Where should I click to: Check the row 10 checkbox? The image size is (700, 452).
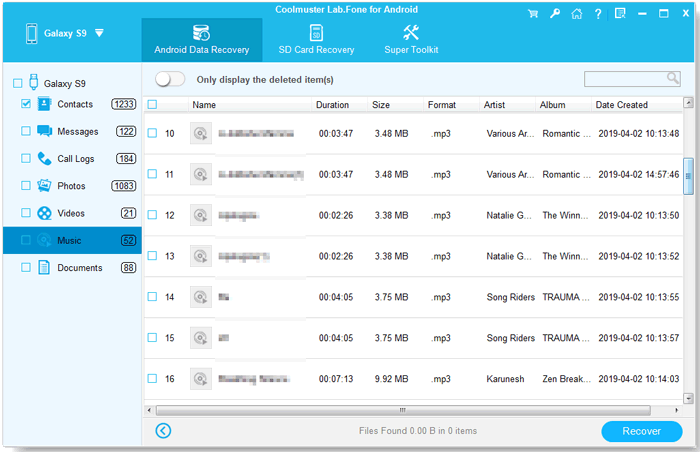click(x=152, y=133)
